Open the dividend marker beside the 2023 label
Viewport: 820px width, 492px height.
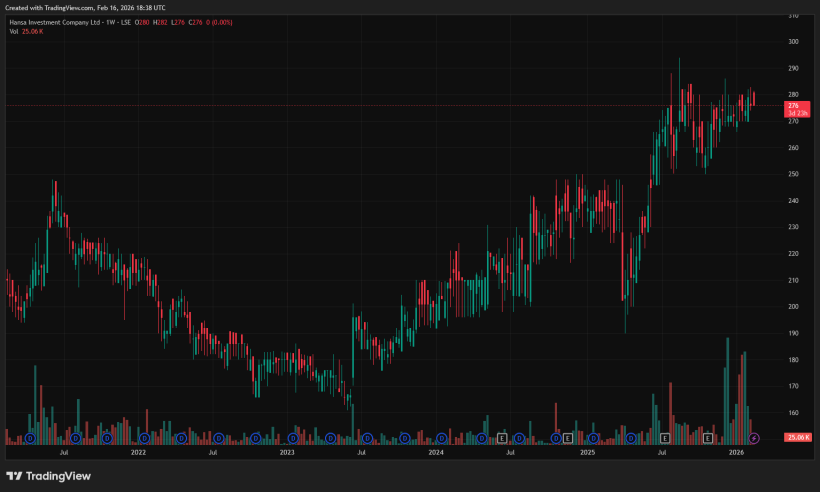[293, 438]
